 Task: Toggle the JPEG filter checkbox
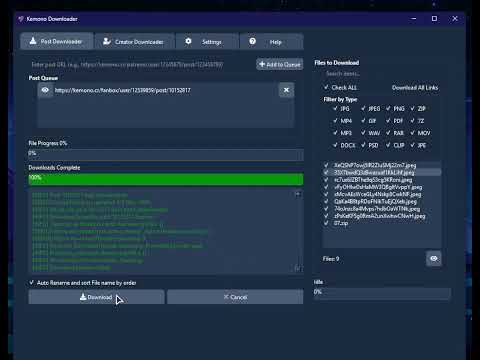tap(363, 109)
